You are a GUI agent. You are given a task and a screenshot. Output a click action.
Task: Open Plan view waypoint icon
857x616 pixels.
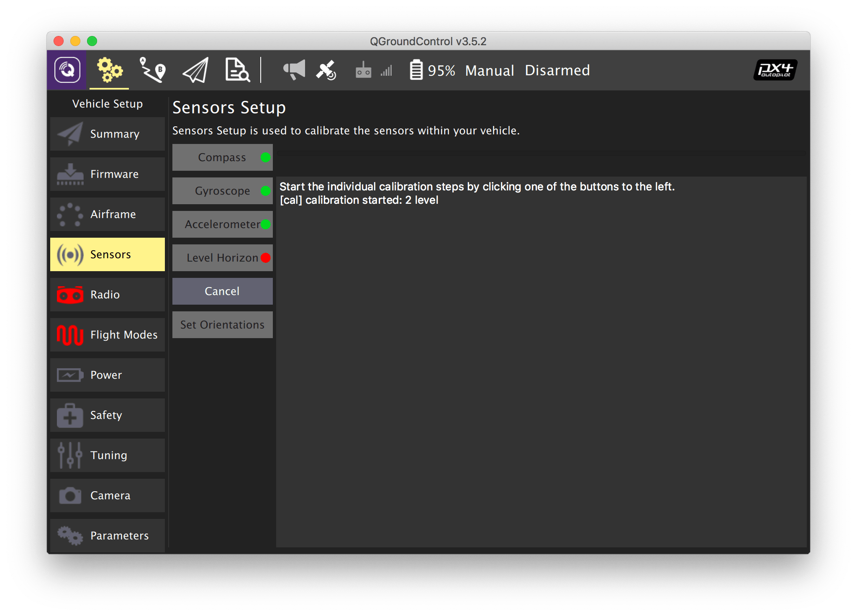152,70
